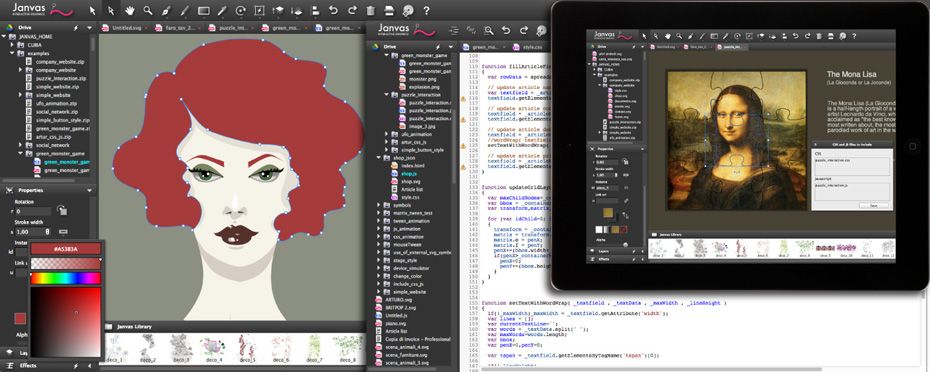Click the printer icon in main toolbar
The height and width of the screenshot is (372, 930).
[x=389, y=10]
